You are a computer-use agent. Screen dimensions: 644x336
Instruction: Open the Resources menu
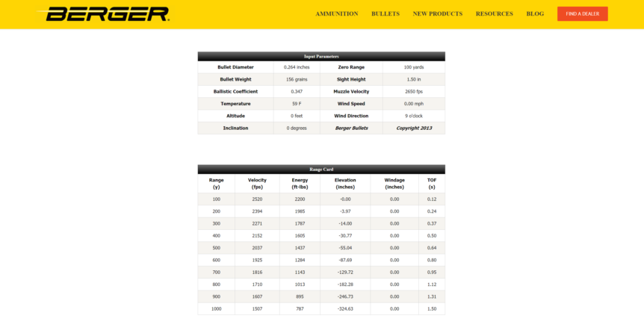coord(494,14)
